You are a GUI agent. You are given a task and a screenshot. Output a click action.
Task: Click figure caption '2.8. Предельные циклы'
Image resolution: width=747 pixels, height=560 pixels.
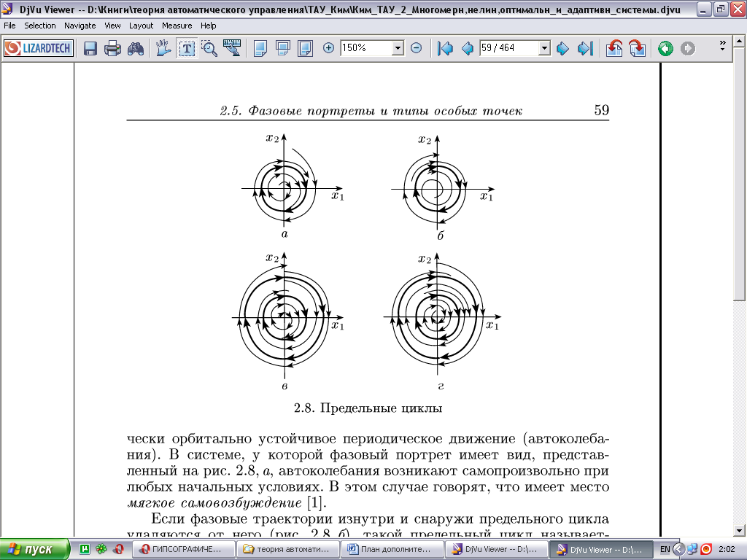[368, 408]
